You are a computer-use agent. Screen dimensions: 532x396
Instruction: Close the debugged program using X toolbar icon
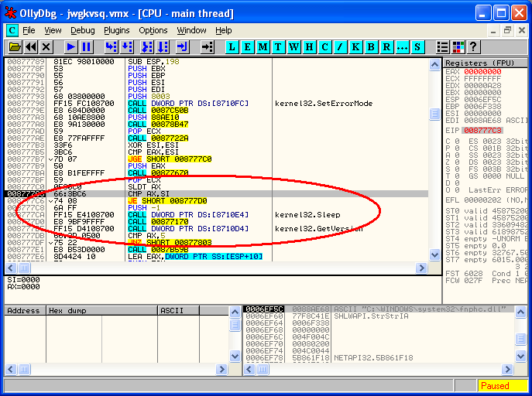tap(46, 46)
